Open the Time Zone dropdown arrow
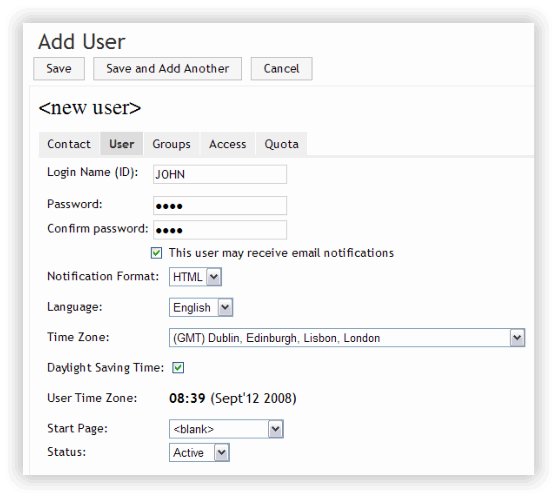This screenshot has width=557, height=498. (x=517, y=337)
